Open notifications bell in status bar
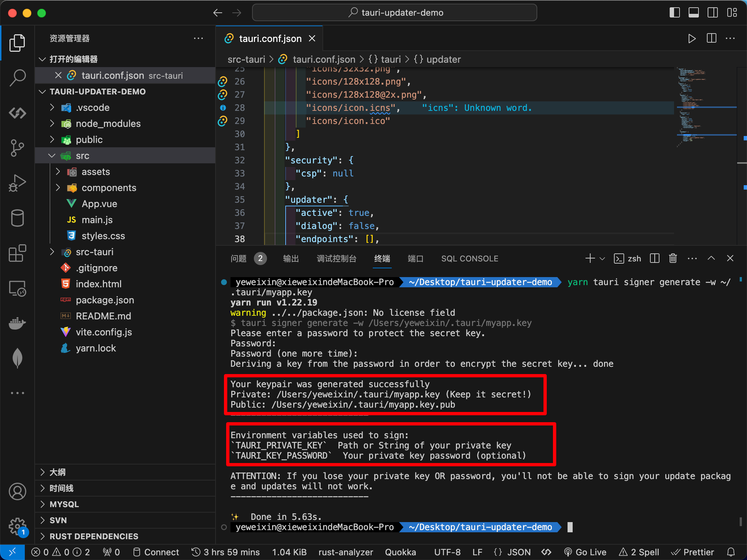The width and height of the screenshot is (747, 560). pos(731,552)
